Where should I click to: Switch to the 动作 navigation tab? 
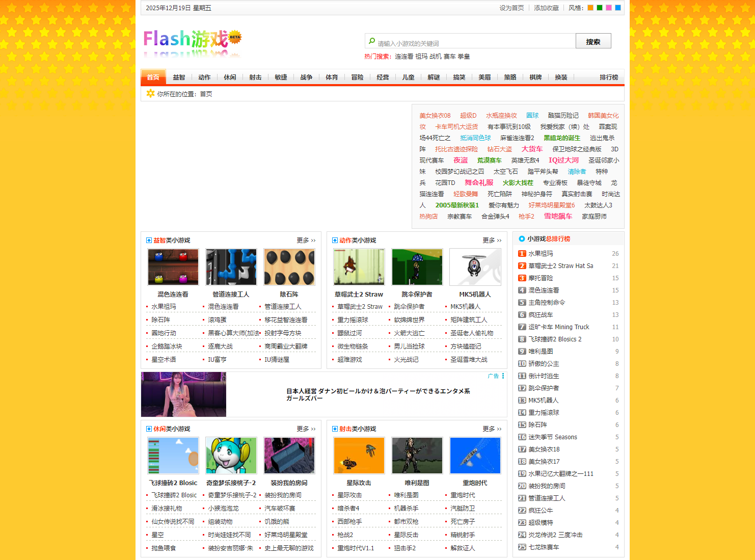pyautogui.click(x=204, y=77)
